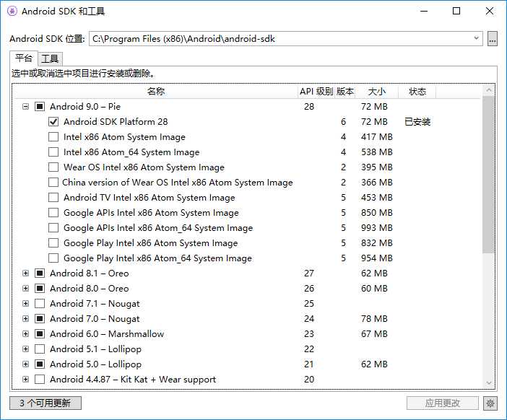Check Intel x86 Atom_64 System Image checkbox

click(53, 152)
